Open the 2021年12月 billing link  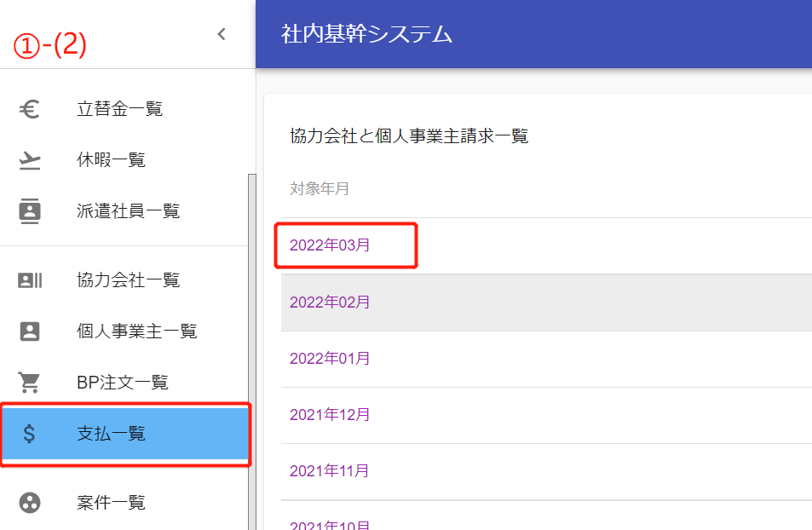tap(330, 415)
